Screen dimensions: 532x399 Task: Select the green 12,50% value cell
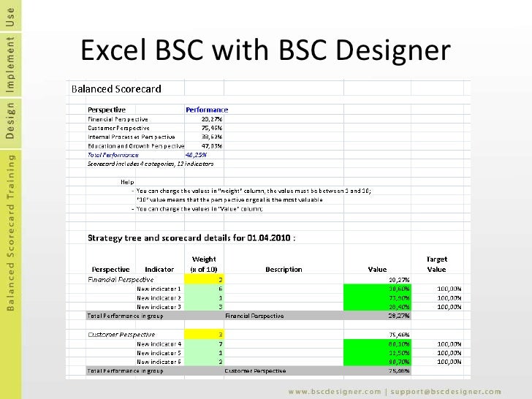377,353
